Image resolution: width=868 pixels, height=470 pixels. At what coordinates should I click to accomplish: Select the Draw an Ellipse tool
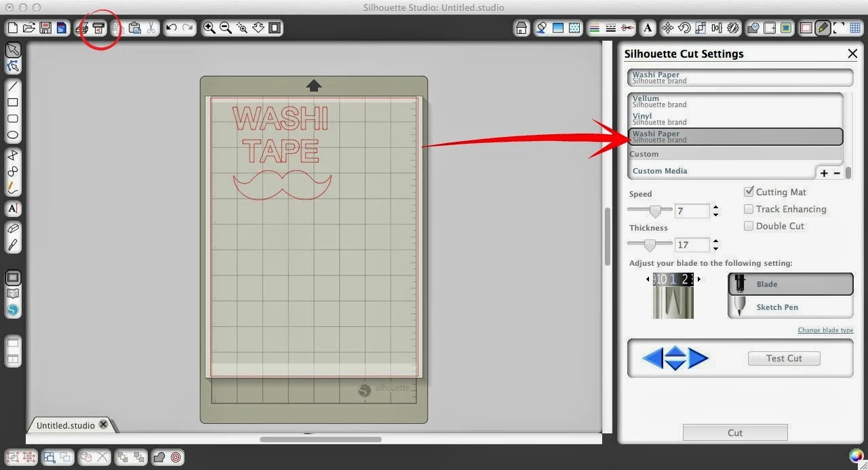[13, 135]
